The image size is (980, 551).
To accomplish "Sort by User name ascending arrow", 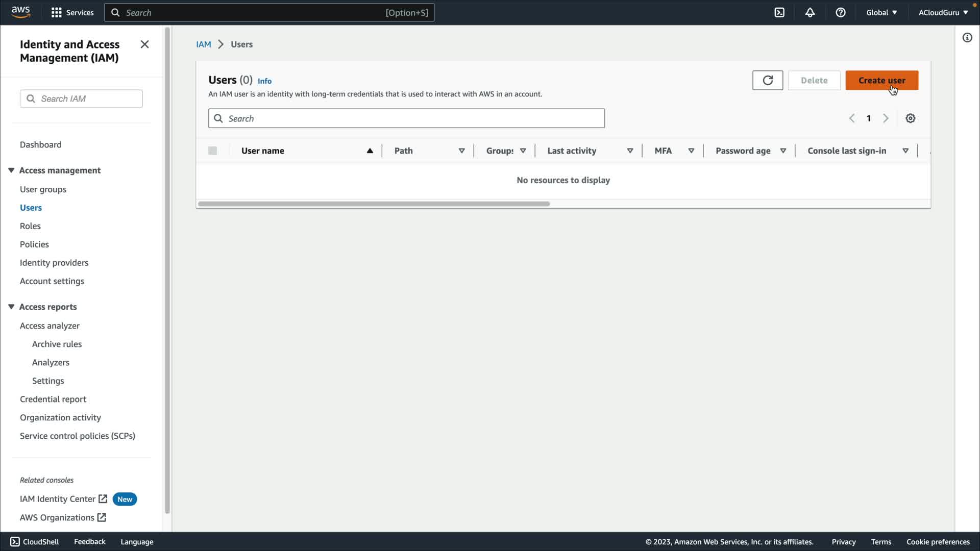I will tap(370, 151).
